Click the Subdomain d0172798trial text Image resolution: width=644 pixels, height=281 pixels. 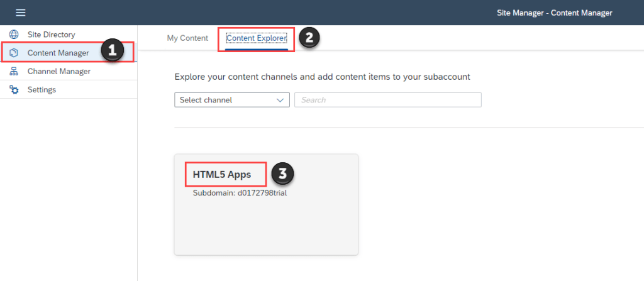[240, 193]
